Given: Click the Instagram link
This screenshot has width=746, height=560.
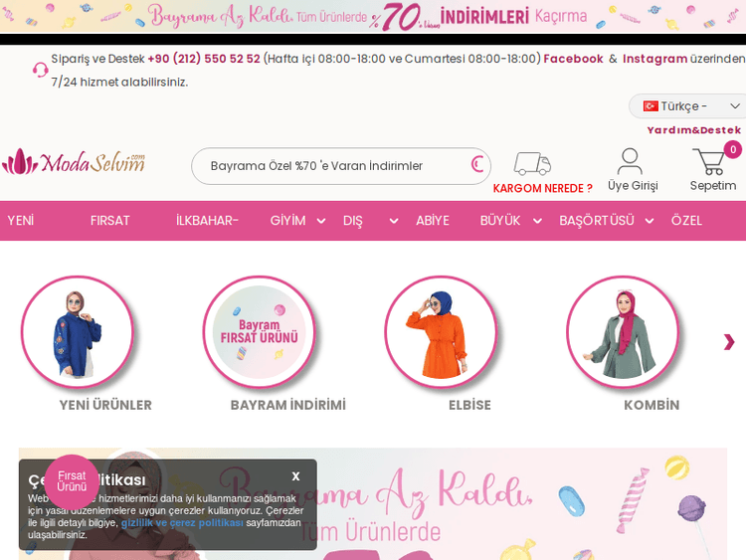Looking at the screenshot, I should 654,59.
